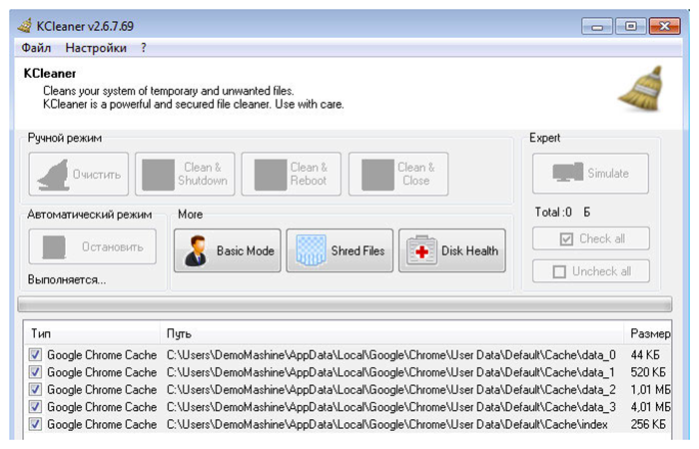Open the ? help menu

pos(143,48)
